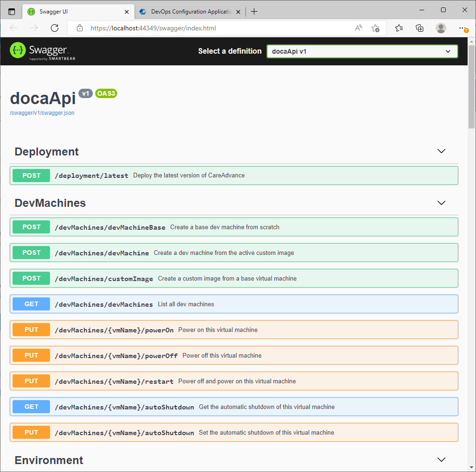476x472 pixels.
Task: Click the back navigation arrow
Action: click(x=14, y=28)
